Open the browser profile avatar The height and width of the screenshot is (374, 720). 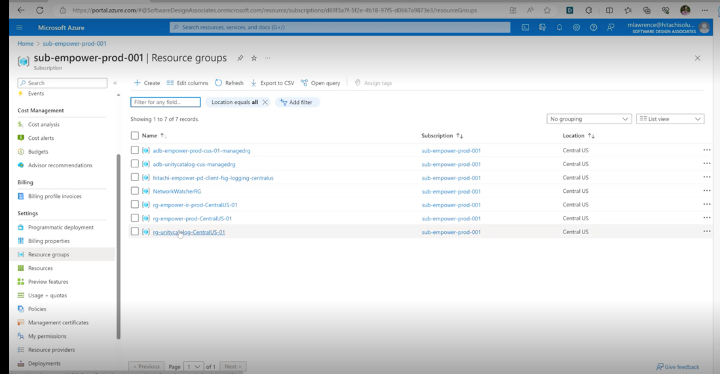click(685, 10)
